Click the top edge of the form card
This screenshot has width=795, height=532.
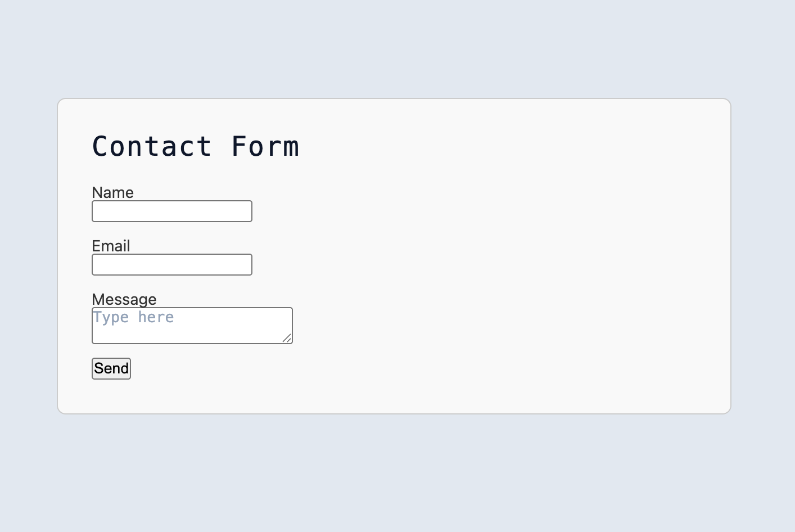point(394,98)
